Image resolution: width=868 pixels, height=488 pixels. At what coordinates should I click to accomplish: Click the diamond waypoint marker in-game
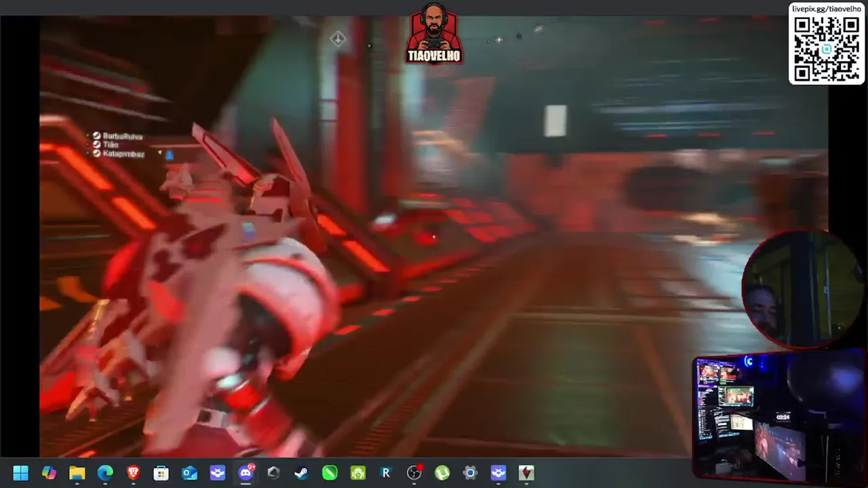pos(338,39)
